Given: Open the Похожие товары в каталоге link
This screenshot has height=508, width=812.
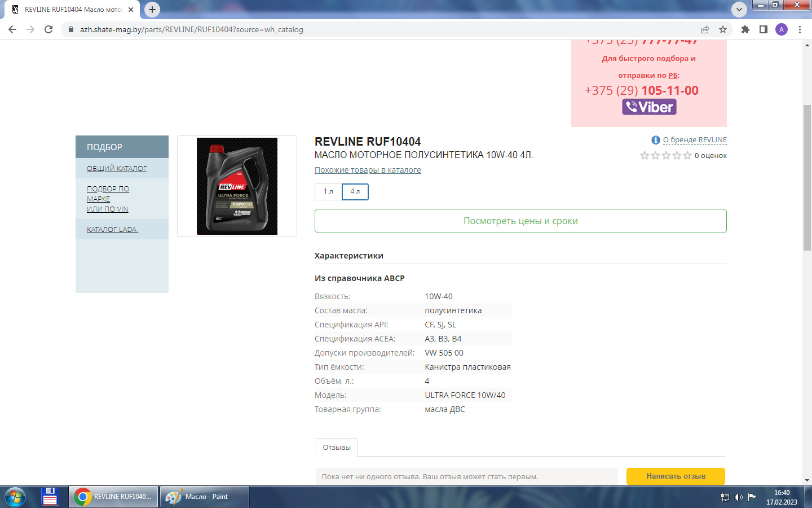Looking at the screenshot, I should pos(368,170).
